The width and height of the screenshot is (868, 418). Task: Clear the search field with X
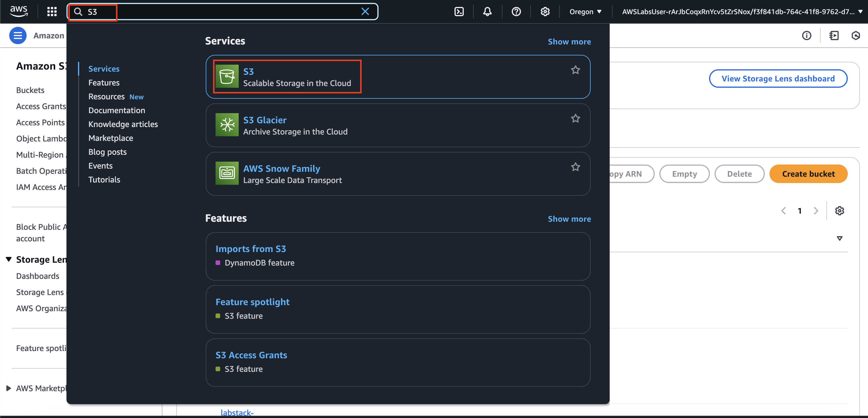[365, 12]
